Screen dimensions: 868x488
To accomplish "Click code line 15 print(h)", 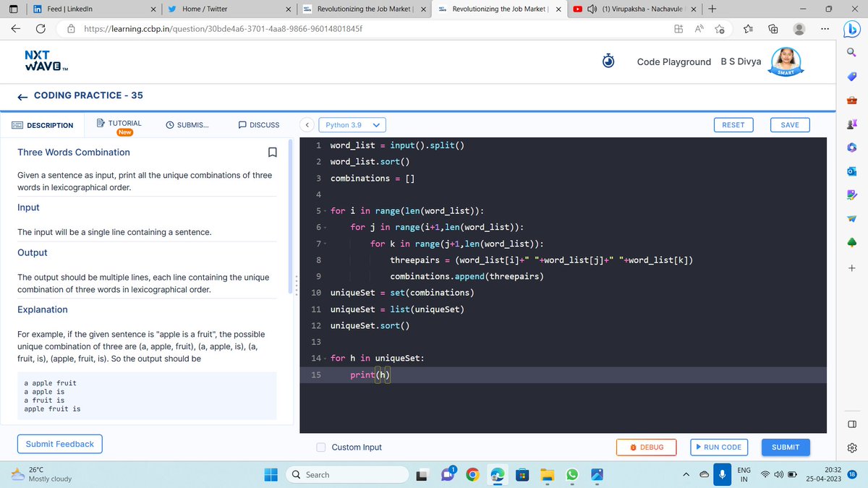I will [372, 375].
